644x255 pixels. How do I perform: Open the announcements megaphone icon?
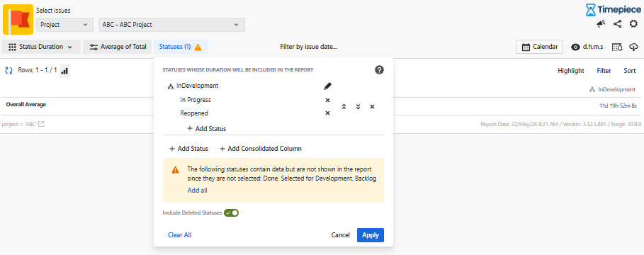(601, 24)
